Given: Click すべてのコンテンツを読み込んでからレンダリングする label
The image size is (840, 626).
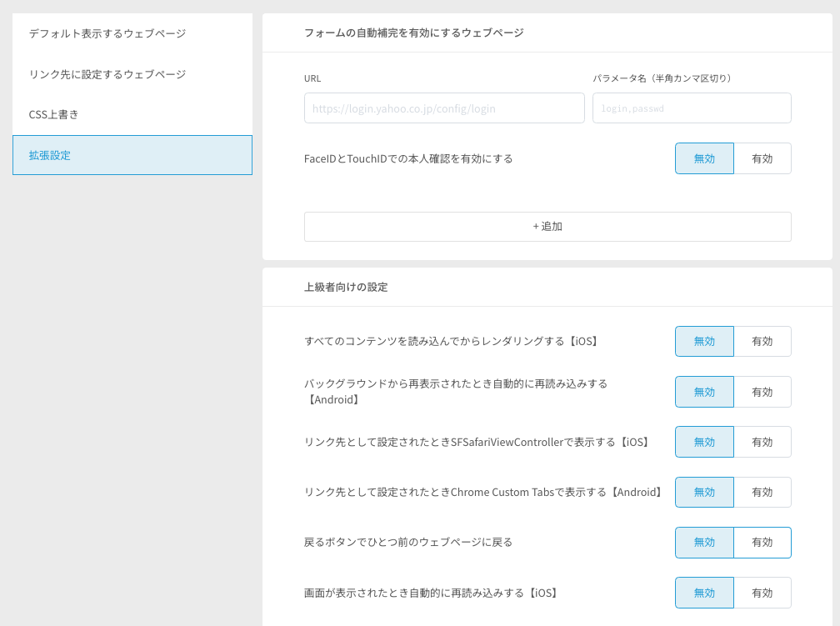Looking at the screenshot, I should [452, 342].
